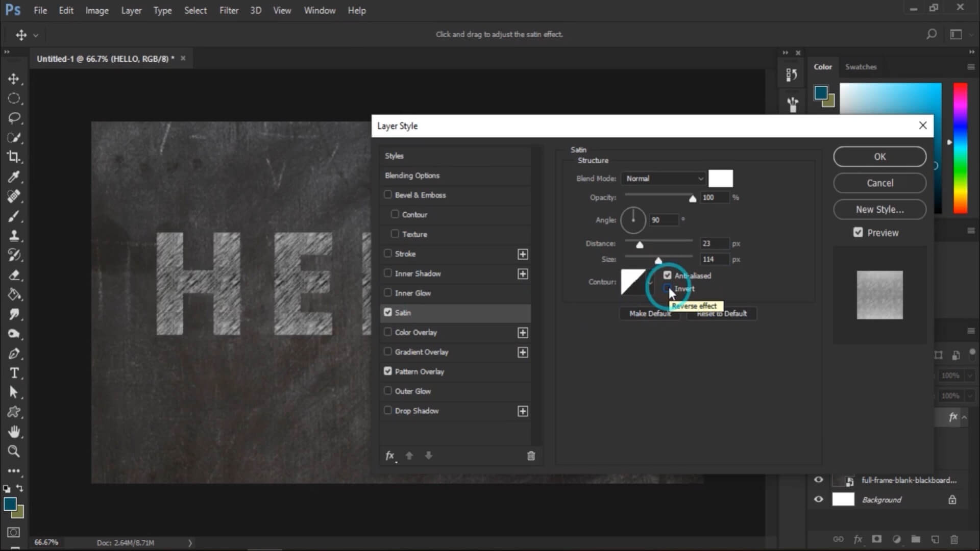This screenshot has width=980, height=551.
Task: Enable the Invert checkbox
Action: pos(667,289)
